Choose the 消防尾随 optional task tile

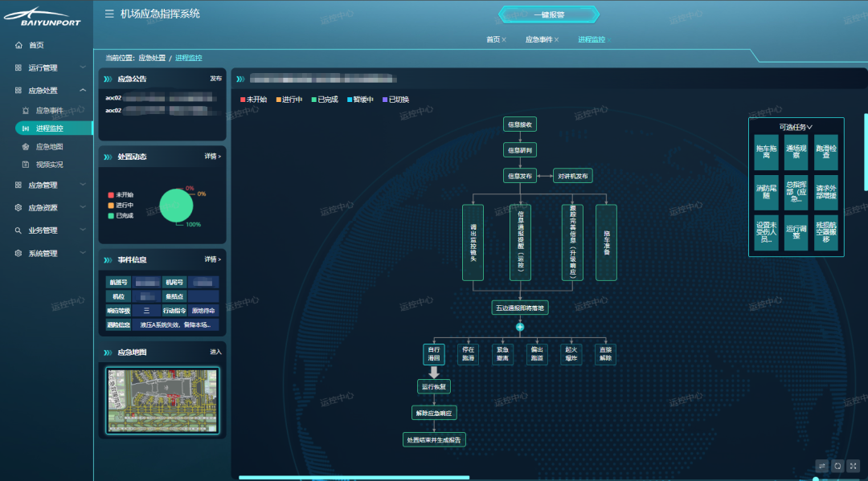tap(766, 192)
